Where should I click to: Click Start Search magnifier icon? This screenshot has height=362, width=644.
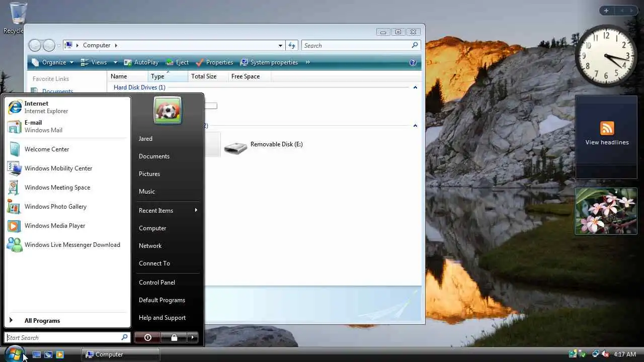coord(124,337)
